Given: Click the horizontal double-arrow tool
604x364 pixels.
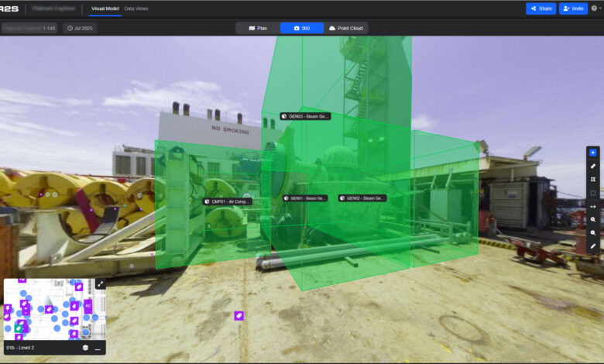Looking at the screenshot, I should click(593, 207).
